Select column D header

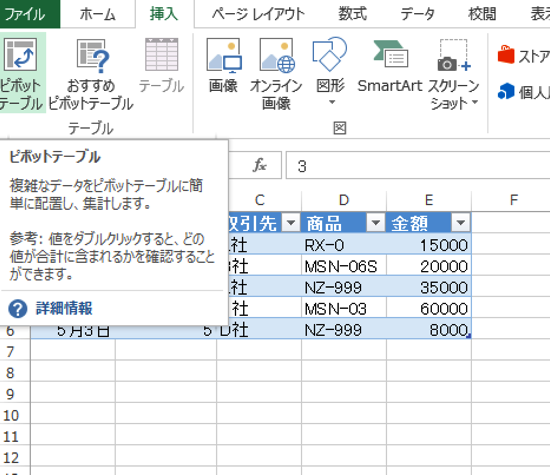click(x=344, y=200)
